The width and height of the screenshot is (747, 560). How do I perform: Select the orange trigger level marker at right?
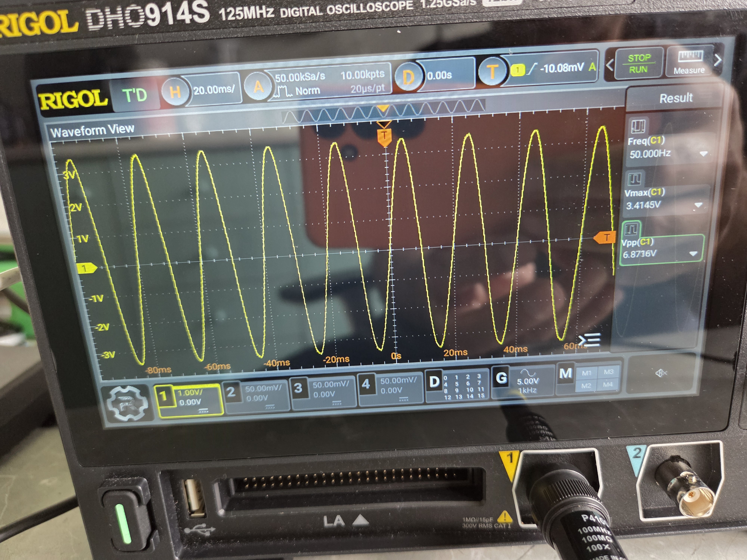(605, 237)
